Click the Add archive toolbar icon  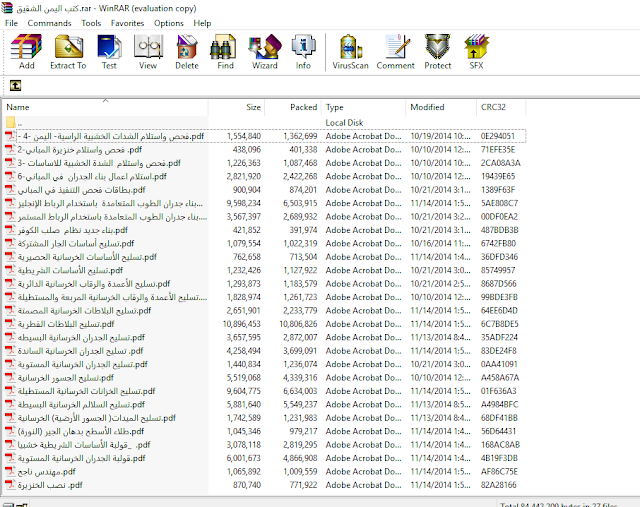pos(26,52)
